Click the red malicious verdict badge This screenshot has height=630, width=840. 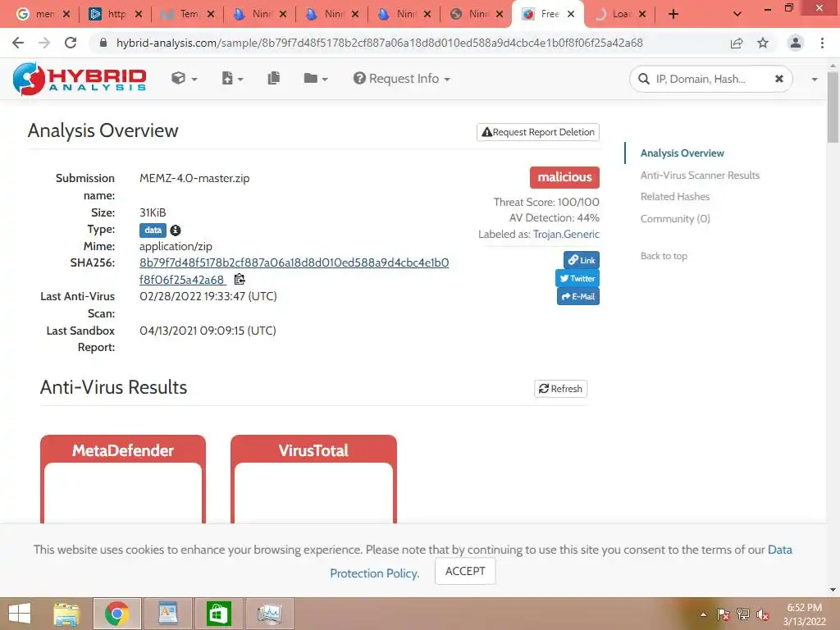(x=564, y=177)
